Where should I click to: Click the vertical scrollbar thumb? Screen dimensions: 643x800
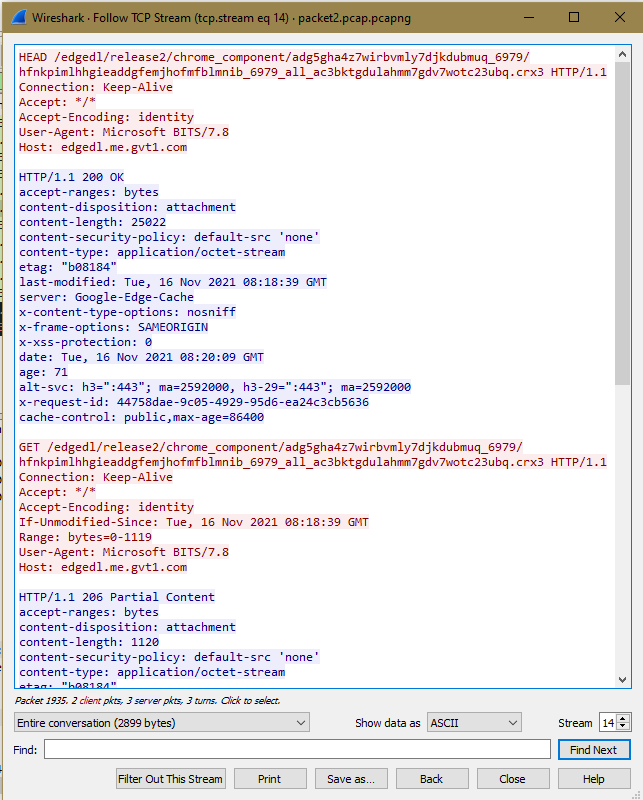click(x=623, y=220)
